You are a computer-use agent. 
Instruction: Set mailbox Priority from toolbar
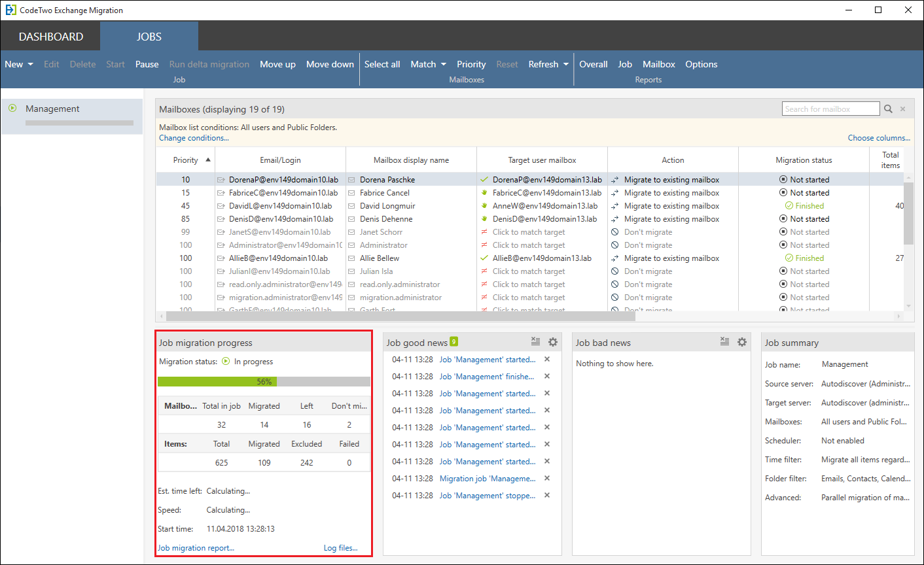pos(471,64)
